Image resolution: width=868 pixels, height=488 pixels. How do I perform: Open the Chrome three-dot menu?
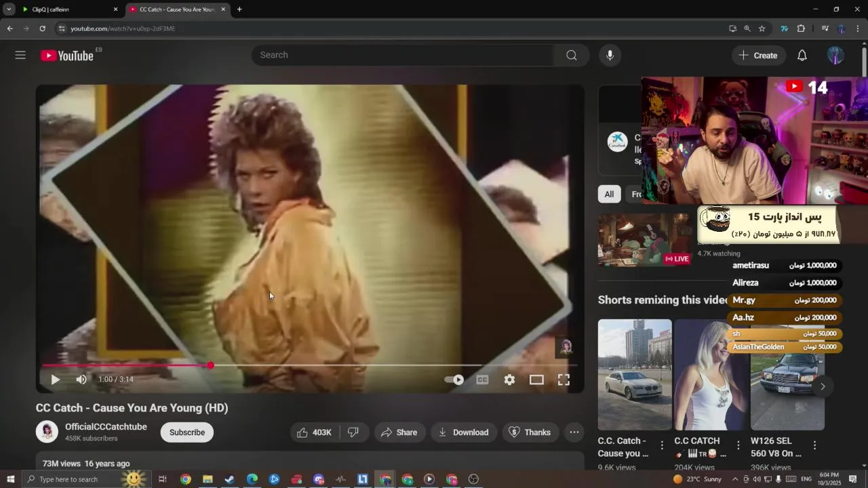(858, 28)
